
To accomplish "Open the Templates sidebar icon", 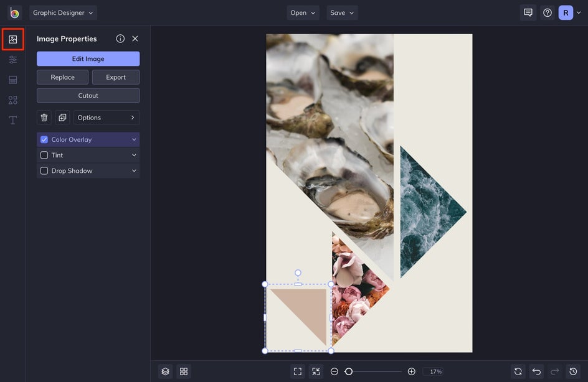I will pyautogui.click(x=12, y=80).
